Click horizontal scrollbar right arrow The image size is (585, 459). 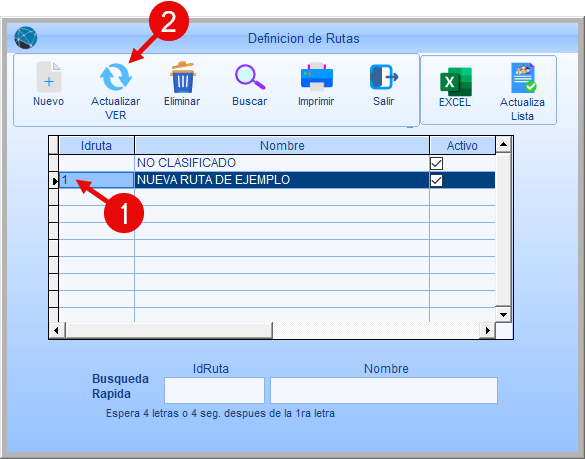pos(487,330)
